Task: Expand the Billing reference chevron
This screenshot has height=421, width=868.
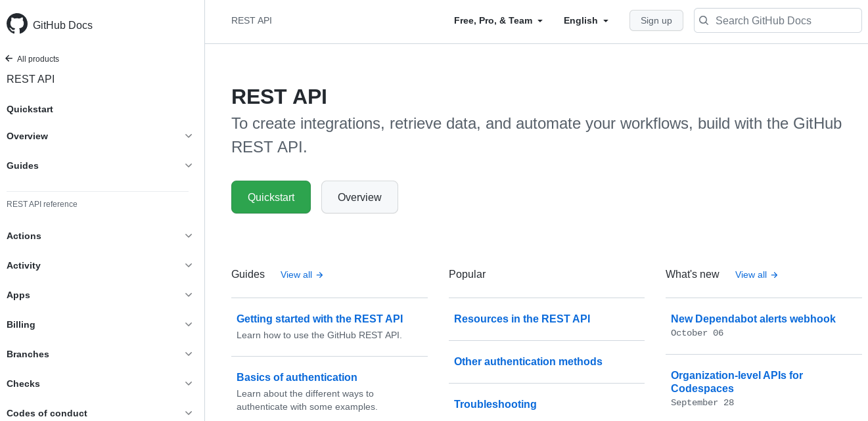Action: (189, 324)
